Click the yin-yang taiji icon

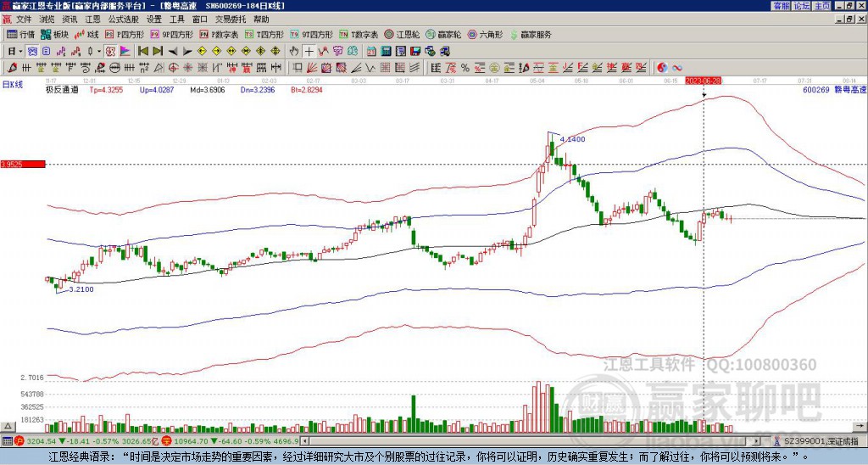coord(662,68)
